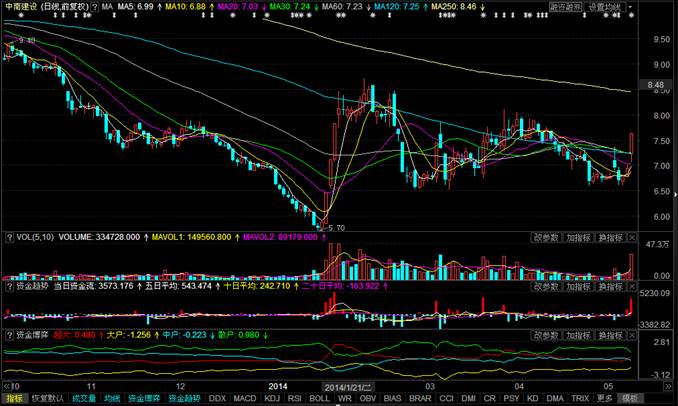Select the MACD indicator tab

point(246,398)
